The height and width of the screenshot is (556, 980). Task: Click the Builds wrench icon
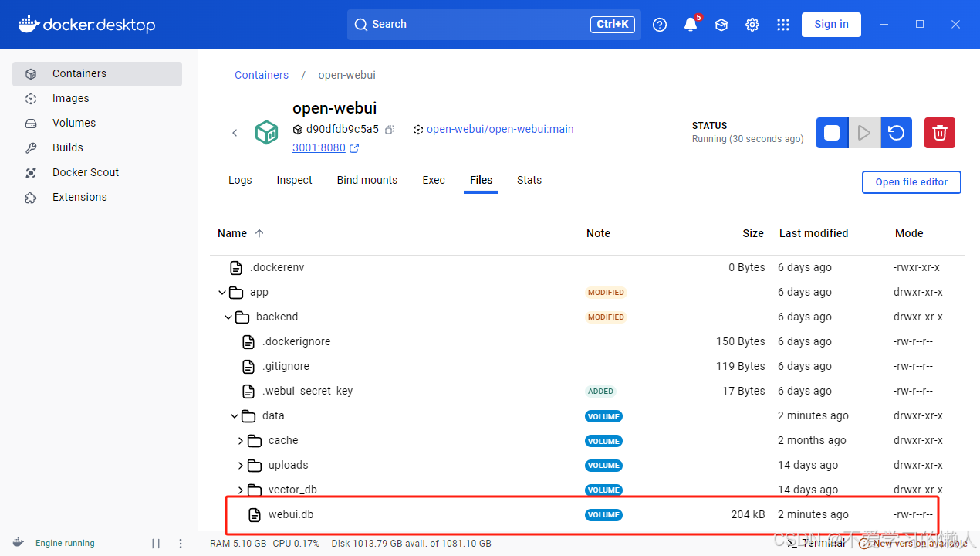(x=31, y=148)
